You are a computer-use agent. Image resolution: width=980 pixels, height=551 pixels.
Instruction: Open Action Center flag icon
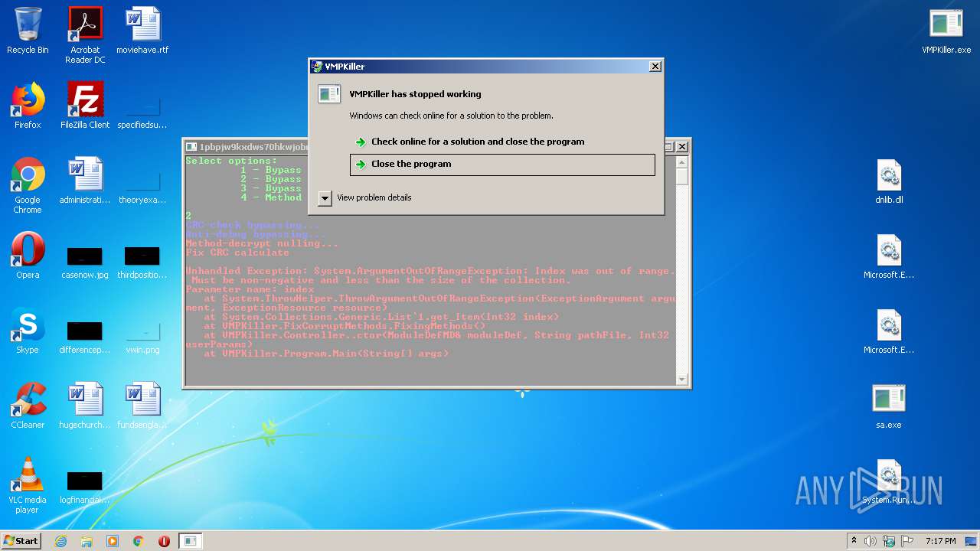pos(907,541)
